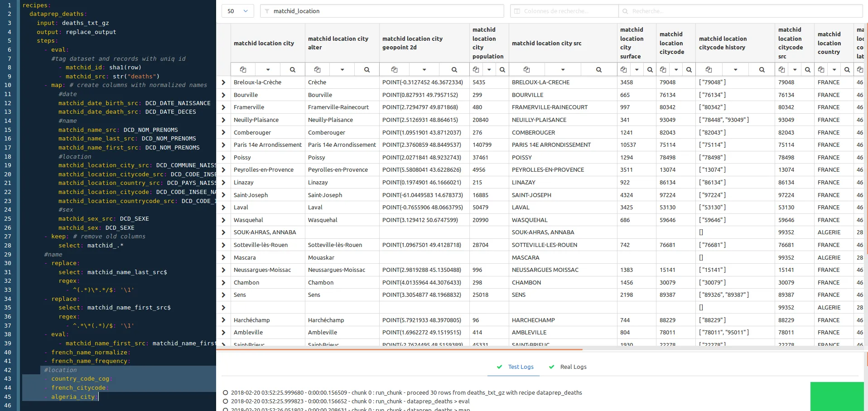Screen dimensions: 868x411
Task: Select the Test Logs tab
Action: coord(521,367)
